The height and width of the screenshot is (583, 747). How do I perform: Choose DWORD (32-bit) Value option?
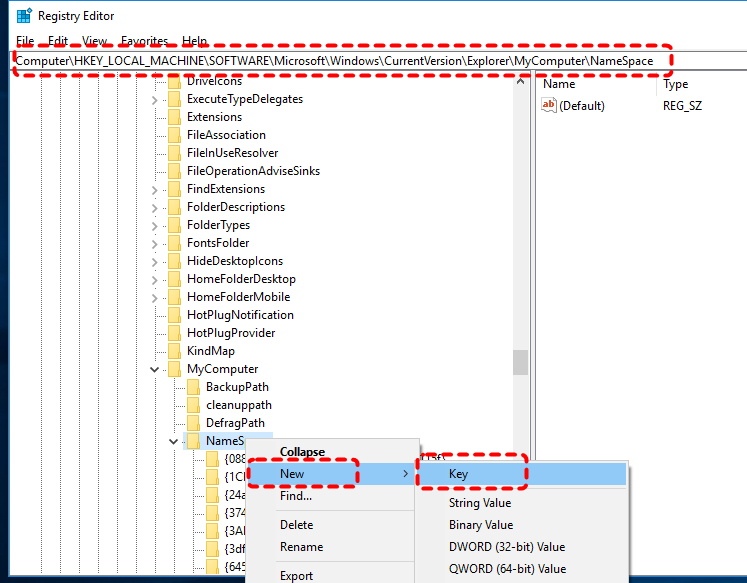click(506, 547)
